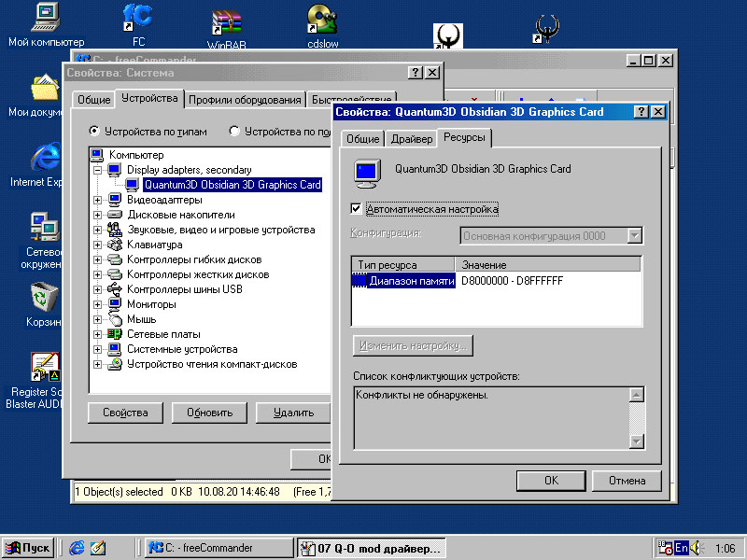This screenshot has height=560, width=747.
Task: Click the large monitor icon in Obsidian properties
Action: pyautogui.click(x=368, y=174)
